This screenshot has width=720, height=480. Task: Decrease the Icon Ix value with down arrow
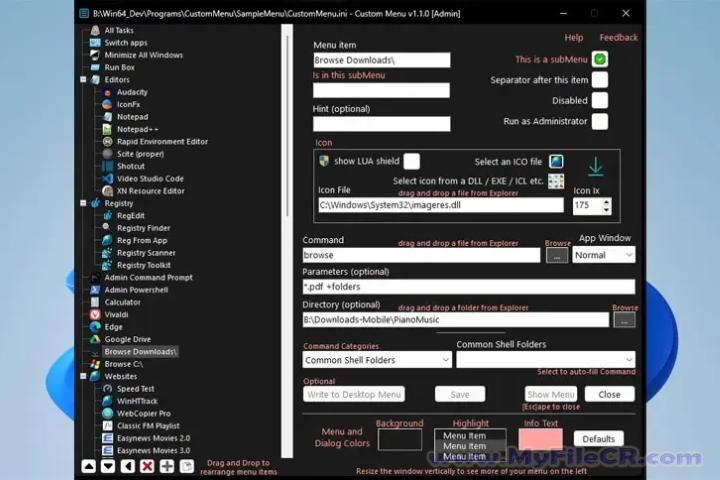[607, 209]
